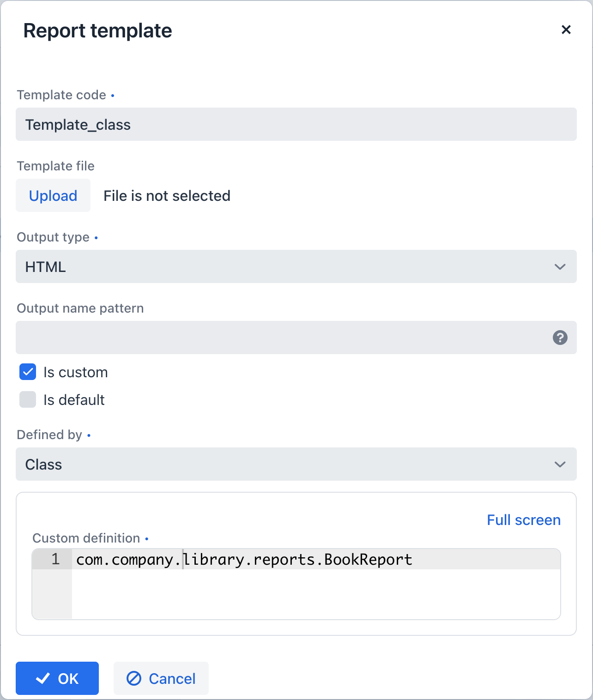This screenshot has height=700, width=593.
Task: Click the required marker next to Template code
Action: click(x=113, y=95)
